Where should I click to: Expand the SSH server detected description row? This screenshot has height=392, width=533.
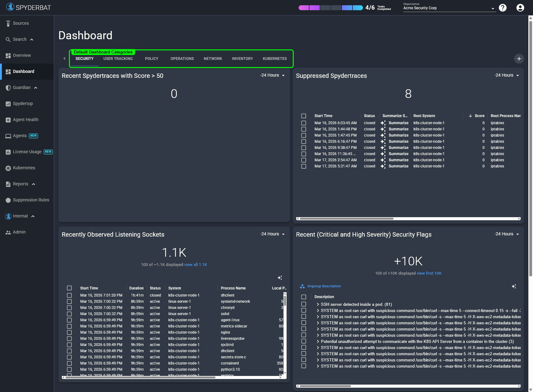(318, 304)
